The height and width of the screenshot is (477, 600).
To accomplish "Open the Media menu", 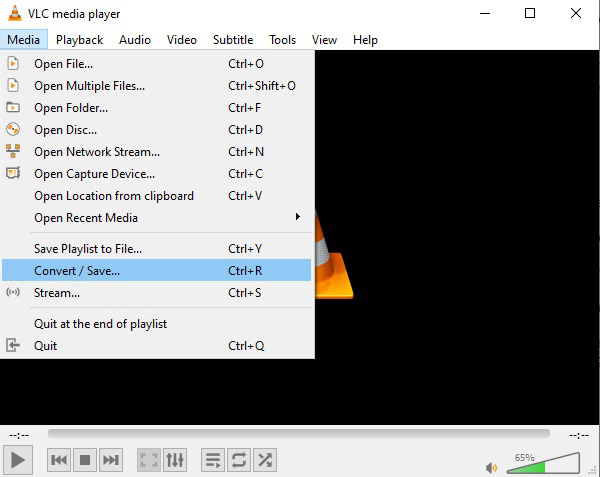I will (x=23, y=40).
